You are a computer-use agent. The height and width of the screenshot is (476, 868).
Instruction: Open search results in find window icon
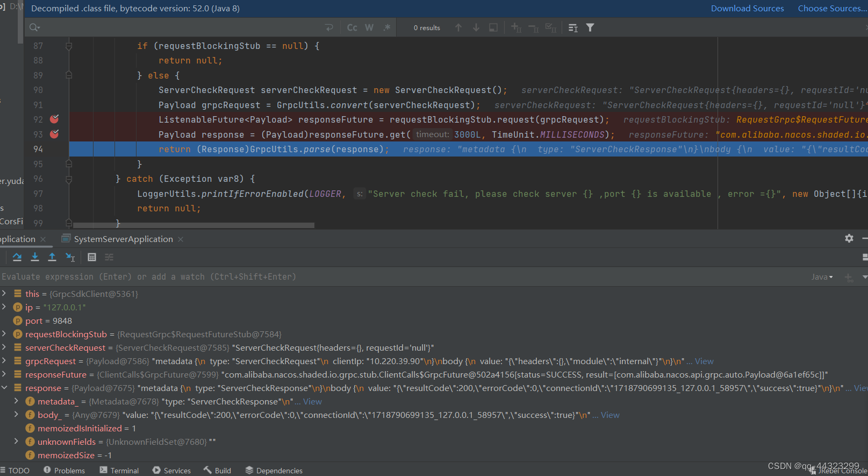point(573,27)
